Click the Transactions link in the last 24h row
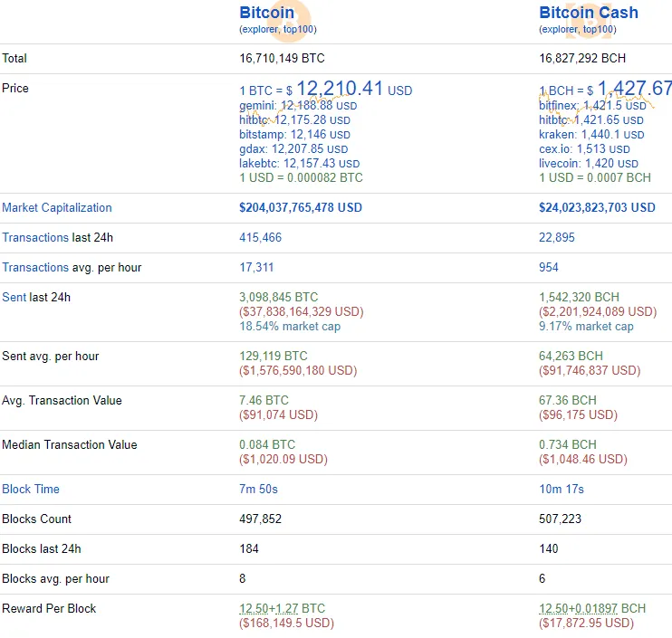672x638 pixels. (35, 238)
